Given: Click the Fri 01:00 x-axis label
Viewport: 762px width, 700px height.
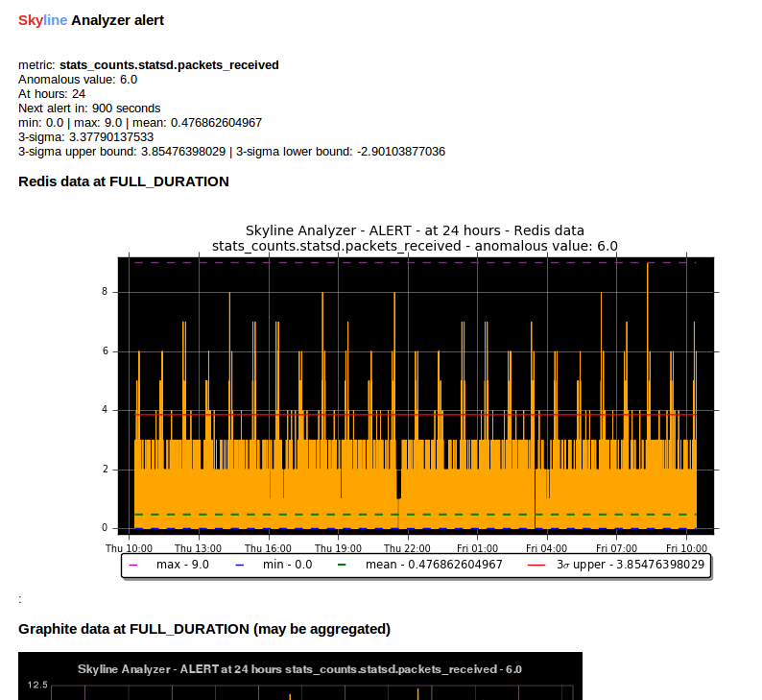Looking at the screenshot, I should pyautogui.click(x=477, y=548).
